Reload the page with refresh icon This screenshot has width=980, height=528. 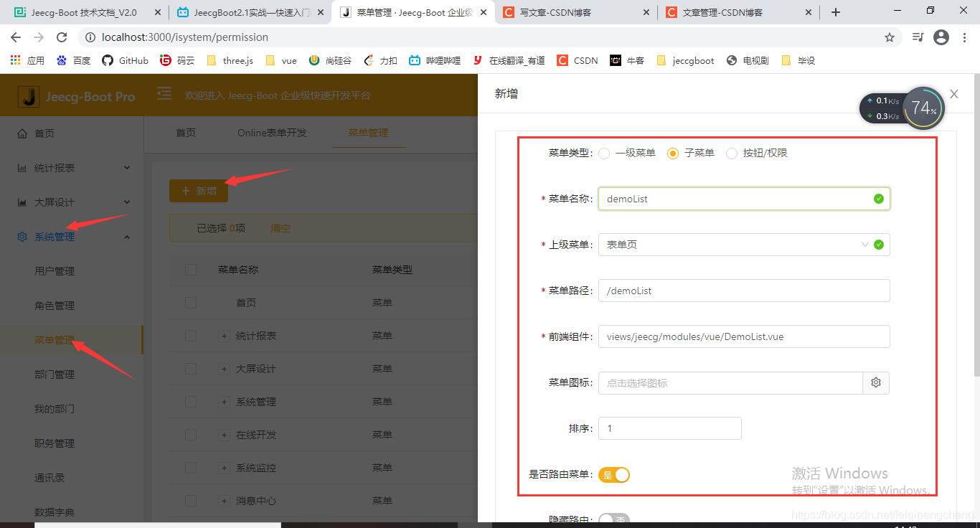click(62, 37)
